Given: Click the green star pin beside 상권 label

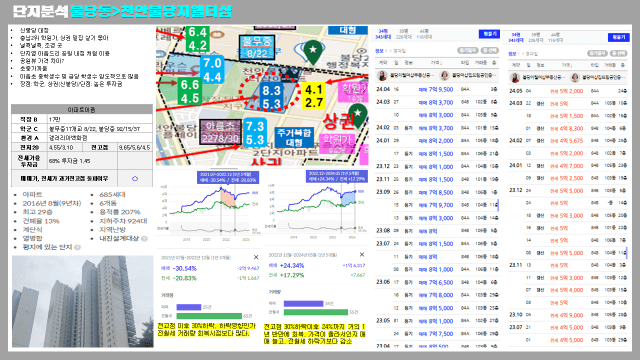Looking at the screenshot, I should [358, 116].
